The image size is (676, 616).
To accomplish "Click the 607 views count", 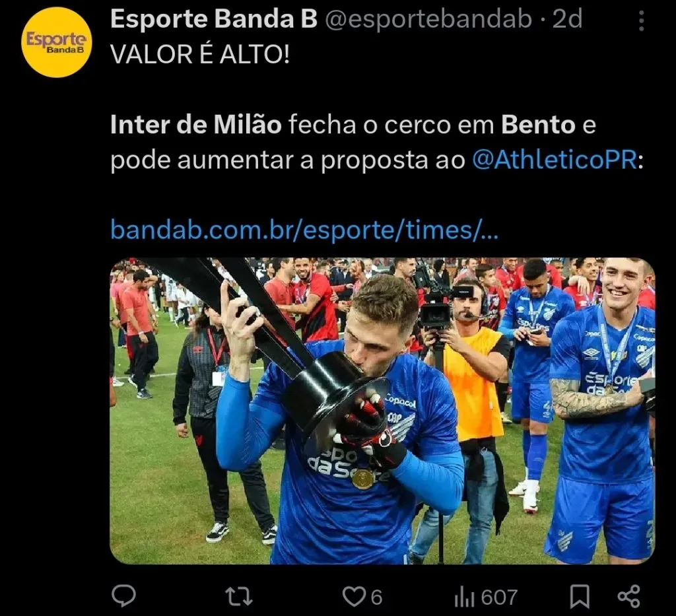I will [499, 598].
